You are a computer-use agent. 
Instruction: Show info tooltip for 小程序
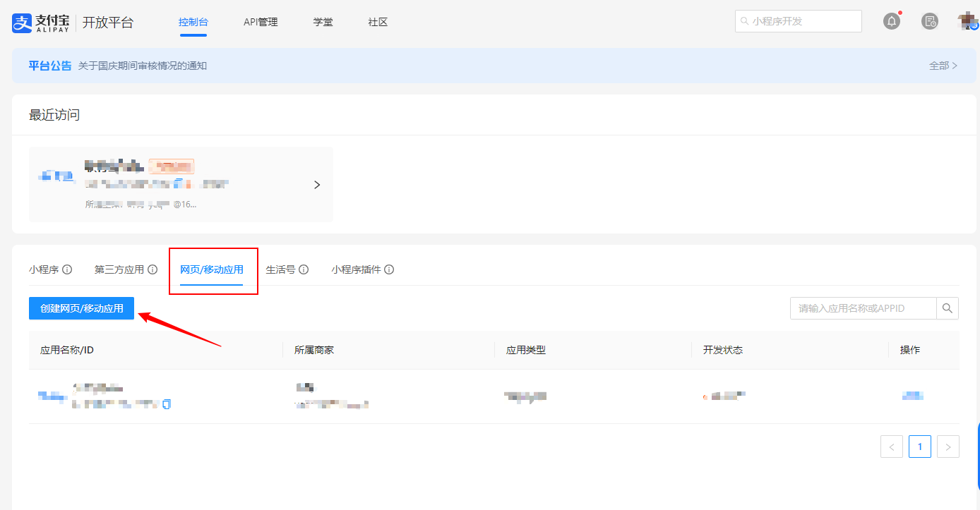click(67, 269)
